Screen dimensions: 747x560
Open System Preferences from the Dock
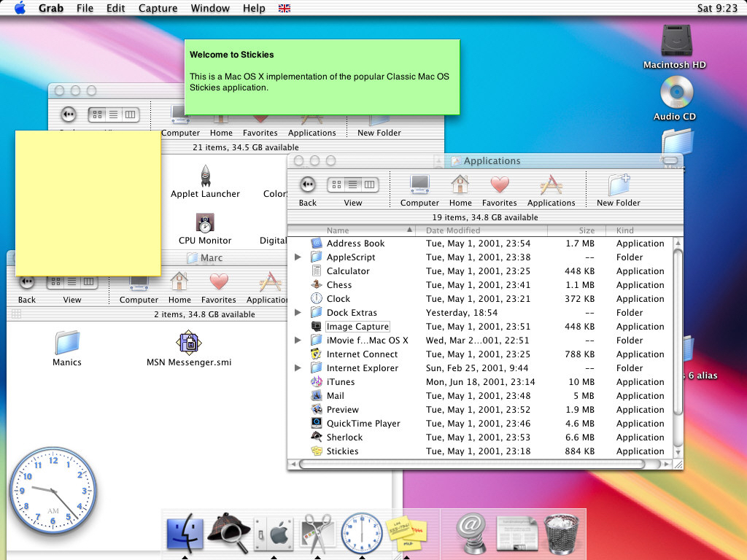tap(274, 534)
